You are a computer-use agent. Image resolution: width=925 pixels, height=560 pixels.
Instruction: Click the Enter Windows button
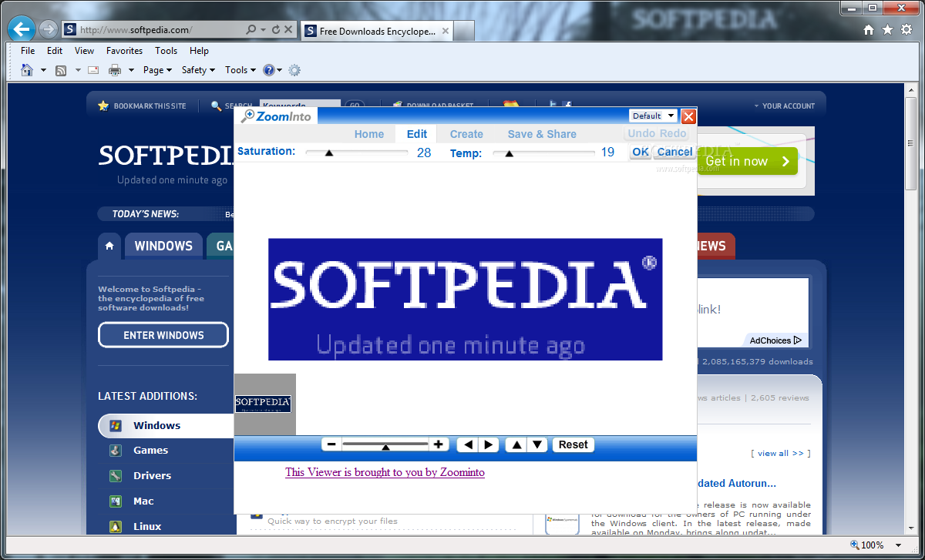click(x=163, y=335)
